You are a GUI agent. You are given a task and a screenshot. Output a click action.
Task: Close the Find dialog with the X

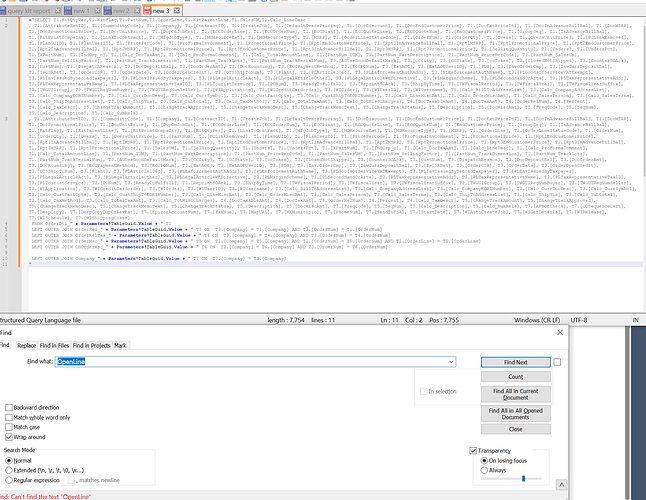click(x=560, y=332)
